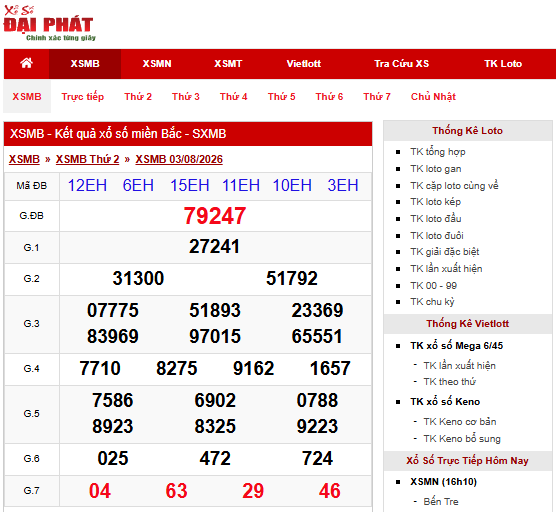Open Tra Cứu XS menu
Viewport: 556px width, 512px height.
point(401,64)
